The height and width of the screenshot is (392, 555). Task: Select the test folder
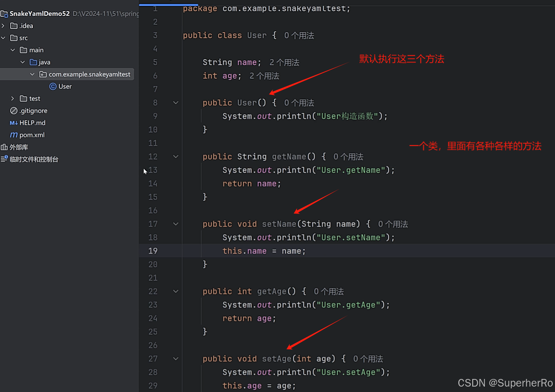(35, 98)
